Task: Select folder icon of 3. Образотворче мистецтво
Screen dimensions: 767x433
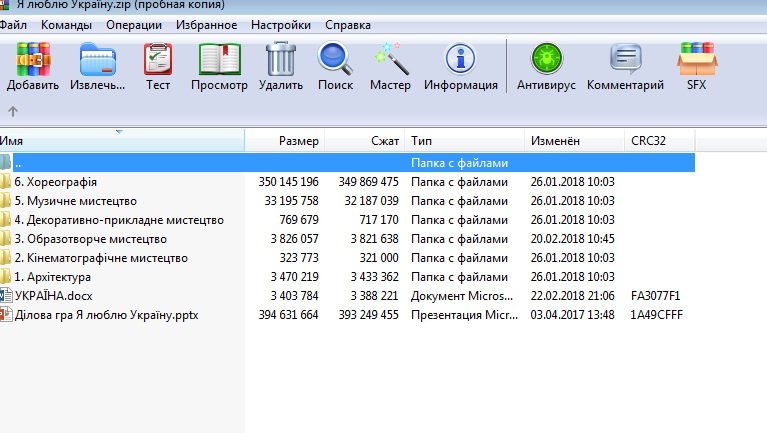Action: click(5, 239)
